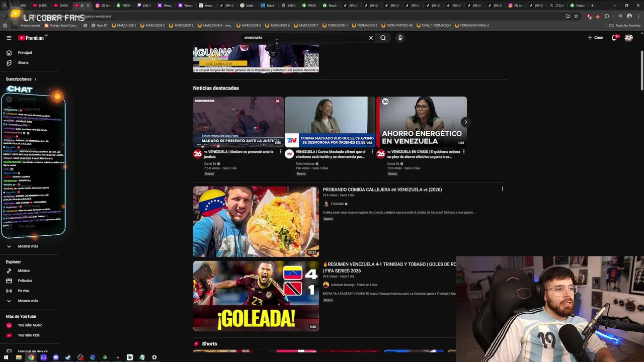Open the YouTube guide hamburger menu
Viewport: 644px width, 362px height.
pos(9,38)
